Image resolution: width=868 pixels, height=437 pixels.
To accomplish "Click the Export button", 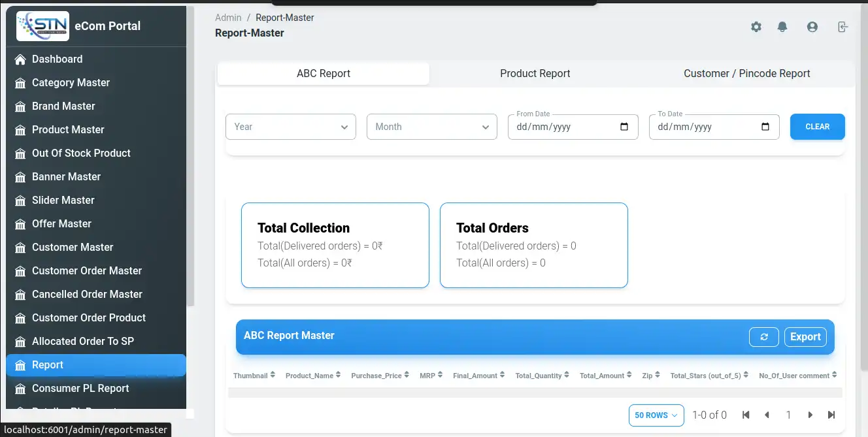I will point(805,337).
